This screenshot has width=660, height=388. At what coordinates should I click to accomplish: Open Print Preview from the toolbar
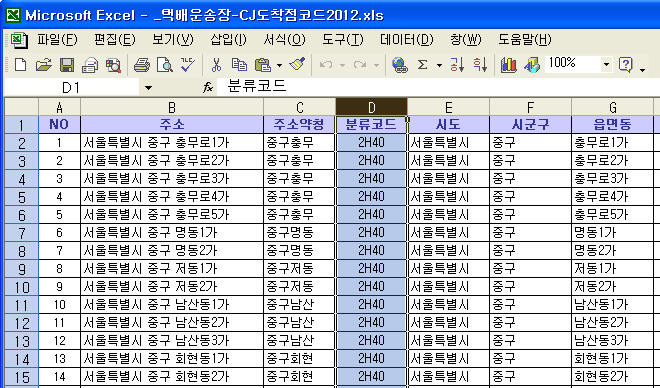[165, 65]
